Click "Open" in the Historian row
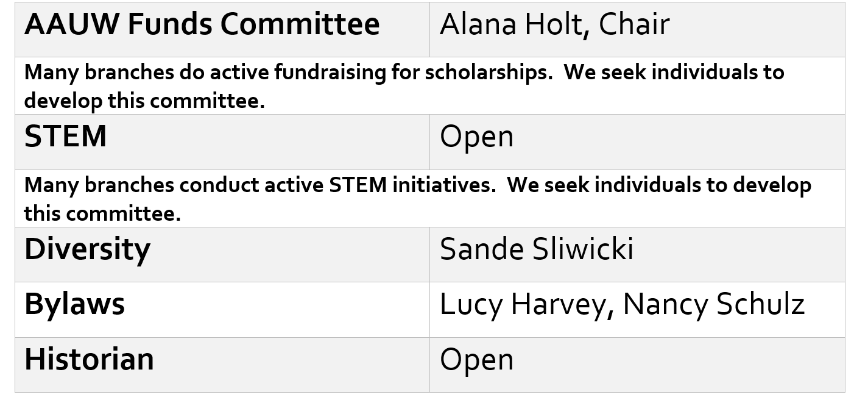868x400 pixels. pyautogui.click(x=476, y=360)
